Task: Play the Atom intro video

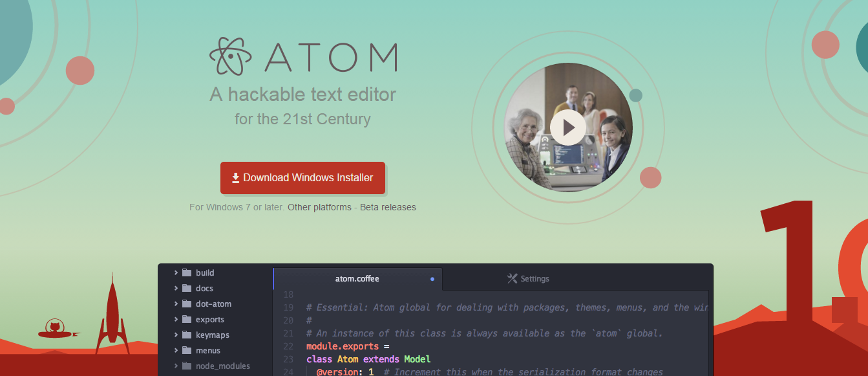Action: point(568,127)
